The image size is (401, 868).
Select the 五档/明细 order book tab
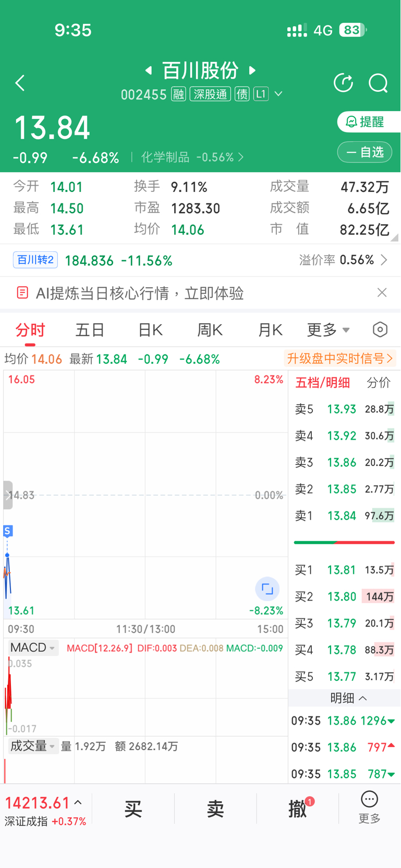[322, 383]
